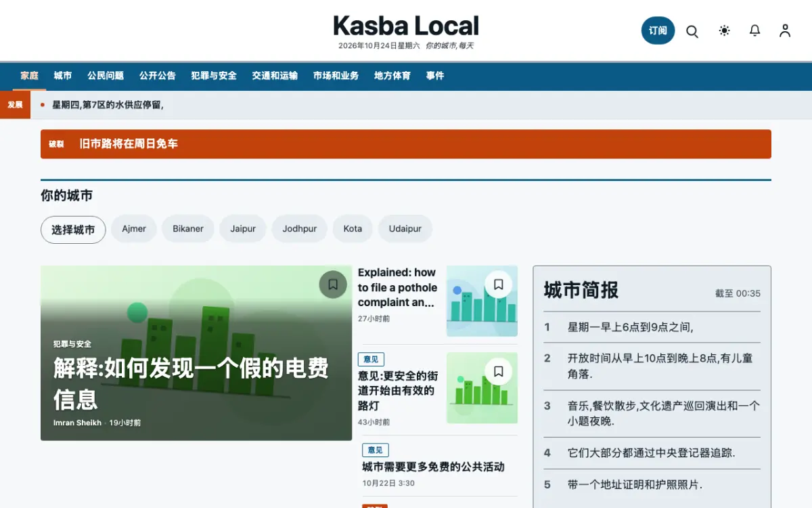Open 犯罪与安全 nav item
The width and height of the screenshot is (812, 508).
(214, 76)
